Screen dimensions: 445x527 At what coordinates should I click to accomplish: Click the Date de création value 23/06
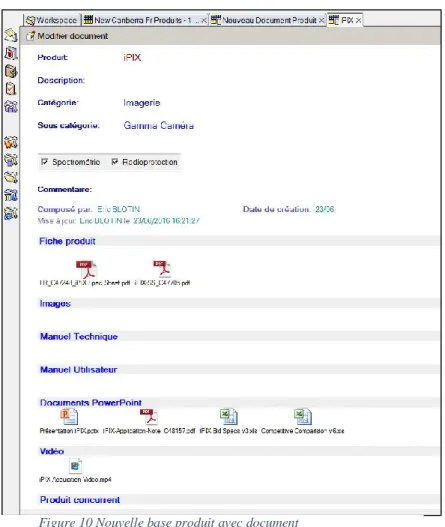point(324,209)
